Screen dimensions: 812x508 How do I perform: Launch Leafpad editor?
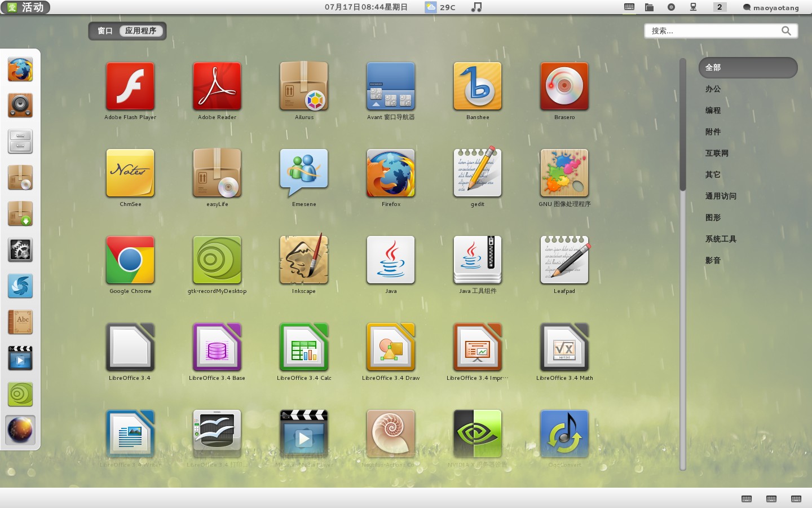564,260
